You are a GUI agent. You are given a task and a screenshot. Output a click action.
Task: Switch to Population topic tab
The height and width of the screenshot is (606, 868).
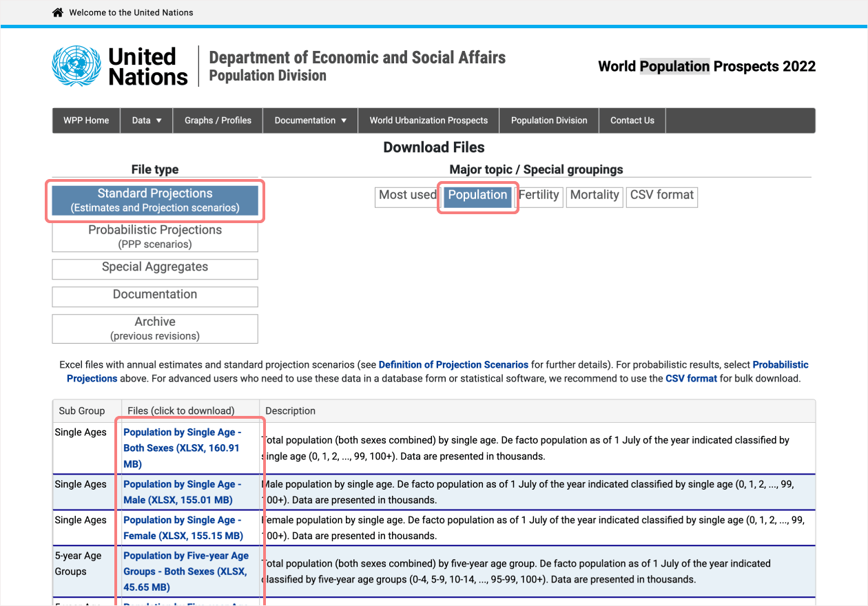pos(477,196)
